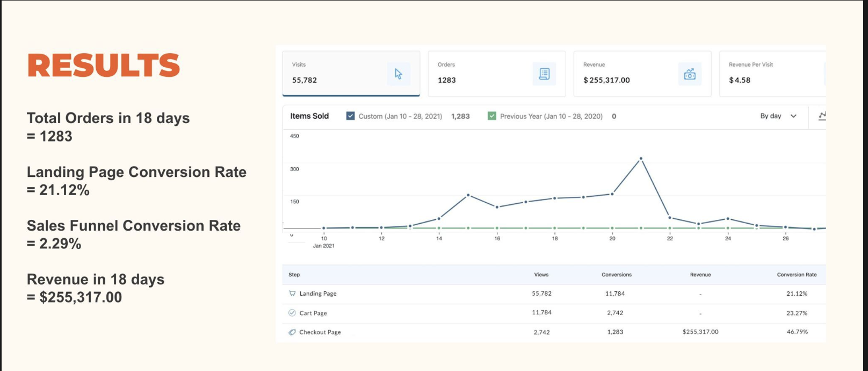
Task: Click the Conversion Rate column header
Action: click(x=797, y=275)
